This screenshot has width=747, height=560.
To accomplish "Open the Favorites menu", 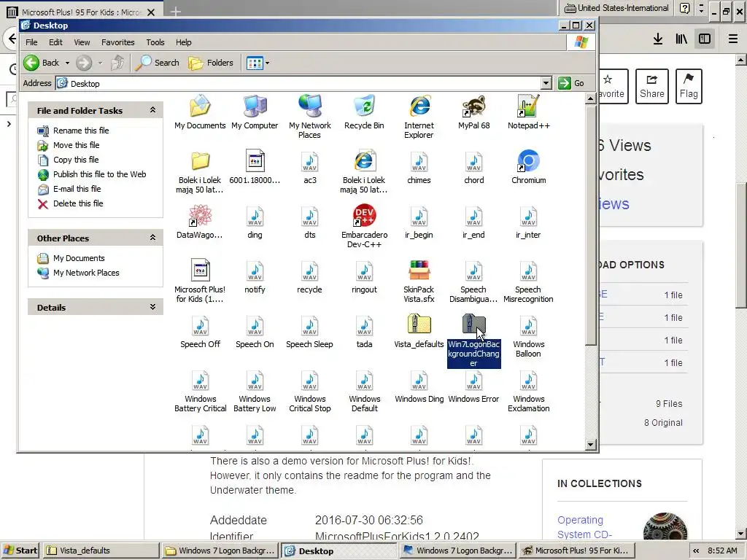I will (117, 42).
